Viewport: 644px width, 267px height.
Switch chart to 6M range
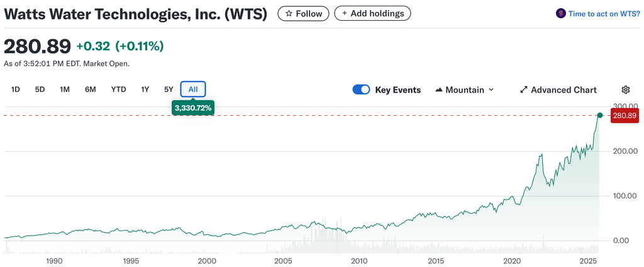point(91,89)
